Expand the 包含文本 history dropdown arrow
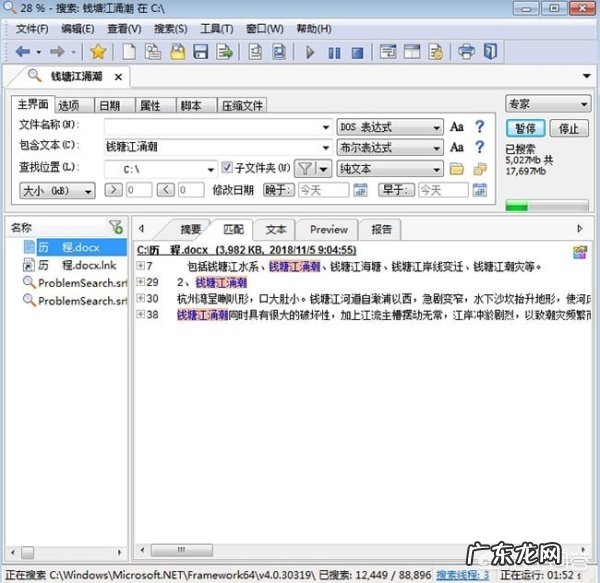The height and width of the screenshot is (583, 600). [325, 148]
